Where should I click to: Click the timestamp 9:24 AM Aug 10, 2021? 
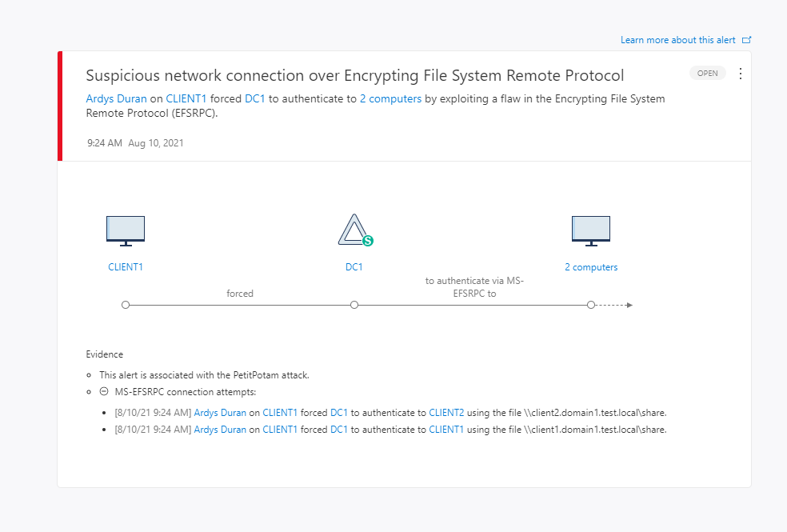[135, 143]
